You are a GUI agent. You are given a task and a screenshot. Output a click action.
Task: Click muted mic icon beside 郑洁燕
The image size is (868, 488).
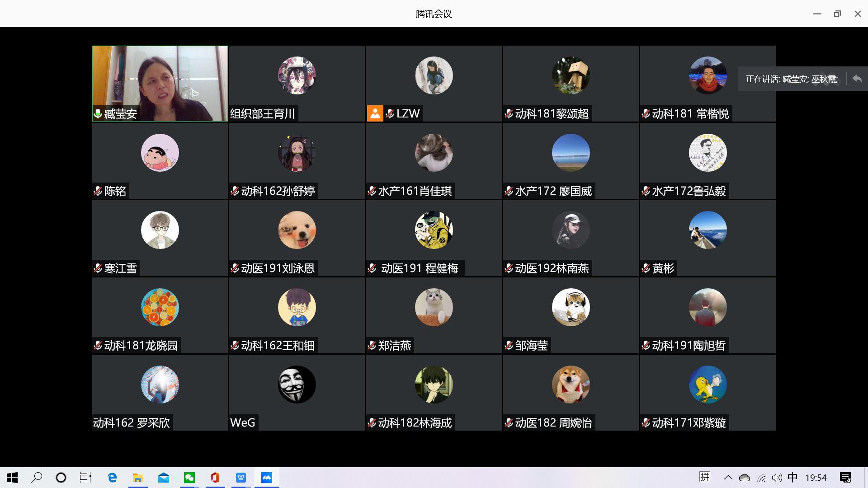(x=372, y=346)
